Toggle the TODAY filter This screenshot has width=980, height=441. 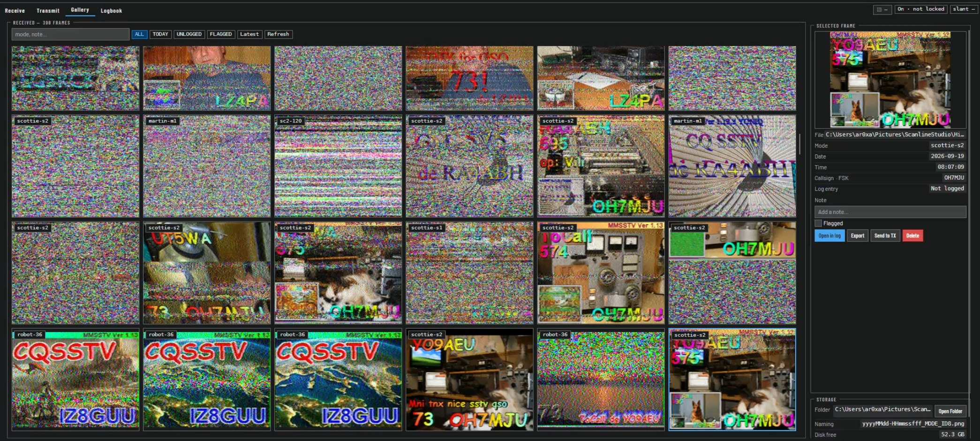click(160, 34)
